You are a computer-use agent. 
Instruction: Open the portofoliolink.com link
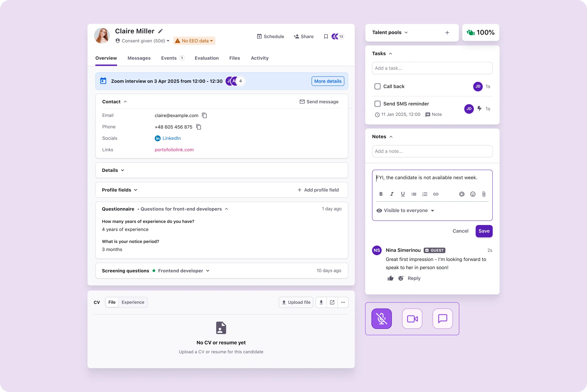[174, 150]
